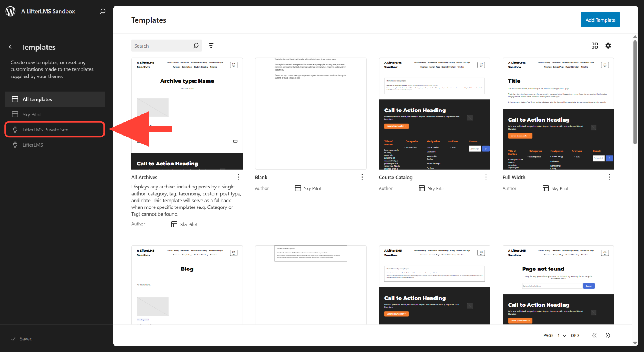The height and width of the screenshot is (352, 644).
Task: Click the WordPress logo icon
Action: 11,11
